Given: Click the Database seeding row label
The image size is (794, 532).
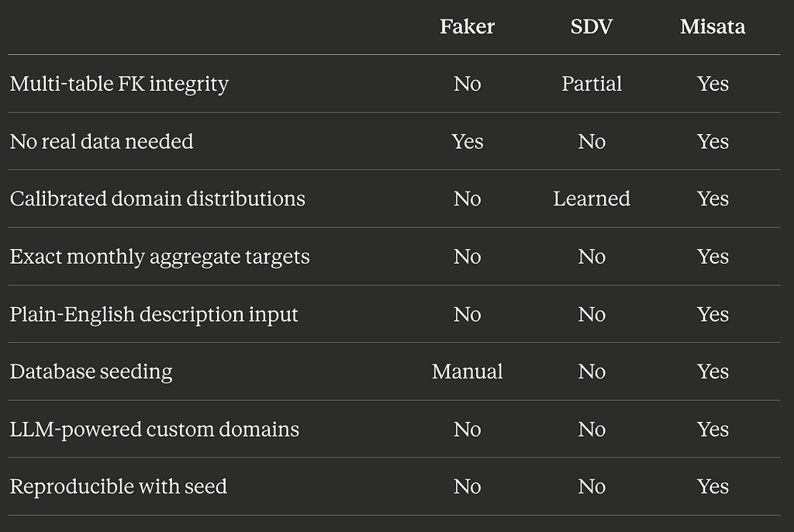Looking at the screenshot, I should 91,372.
